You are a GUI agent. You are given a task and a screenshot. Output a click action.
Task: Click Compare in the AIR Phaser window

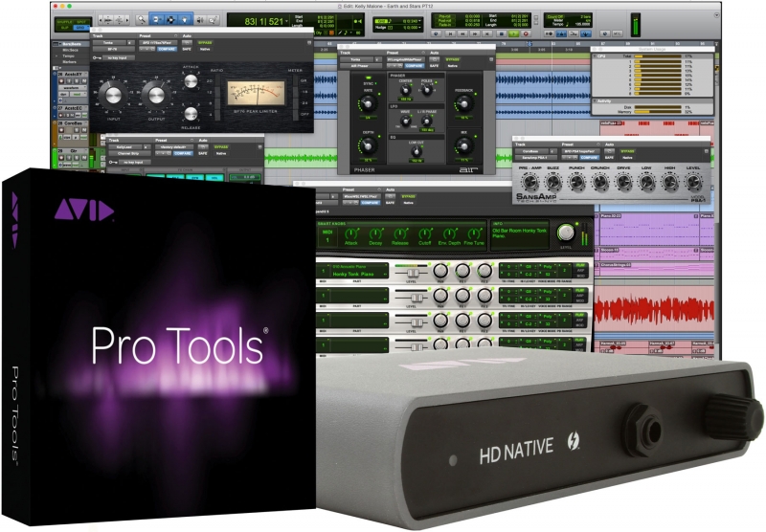[415, 65]
